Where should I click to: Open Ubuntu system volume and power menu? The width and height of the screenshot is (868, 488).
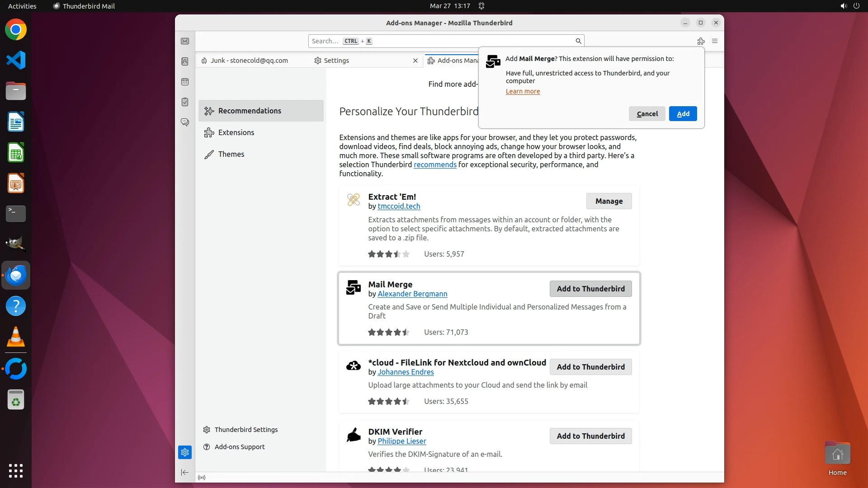point(849,6)
